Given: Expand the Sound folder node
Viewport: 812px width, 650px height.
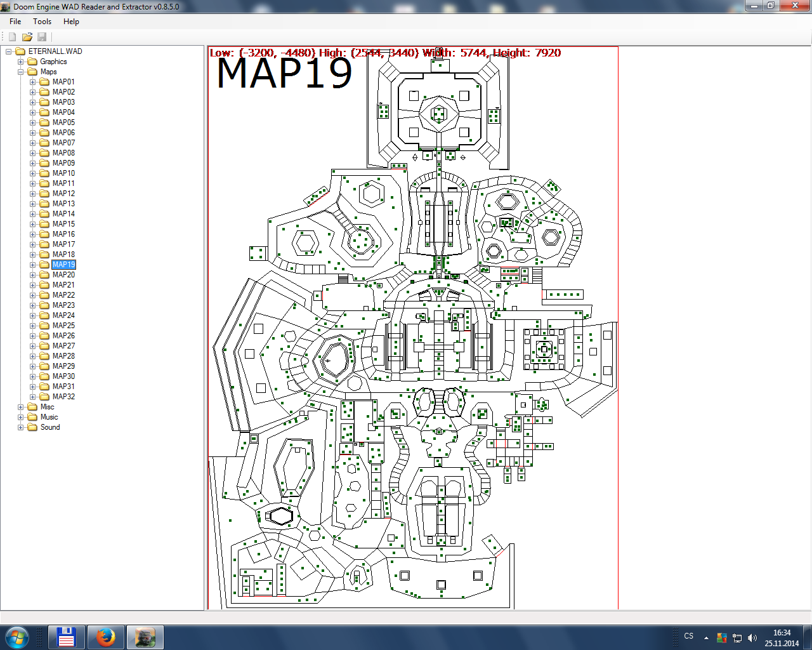Looking at the screenshot, I should 21,427.
